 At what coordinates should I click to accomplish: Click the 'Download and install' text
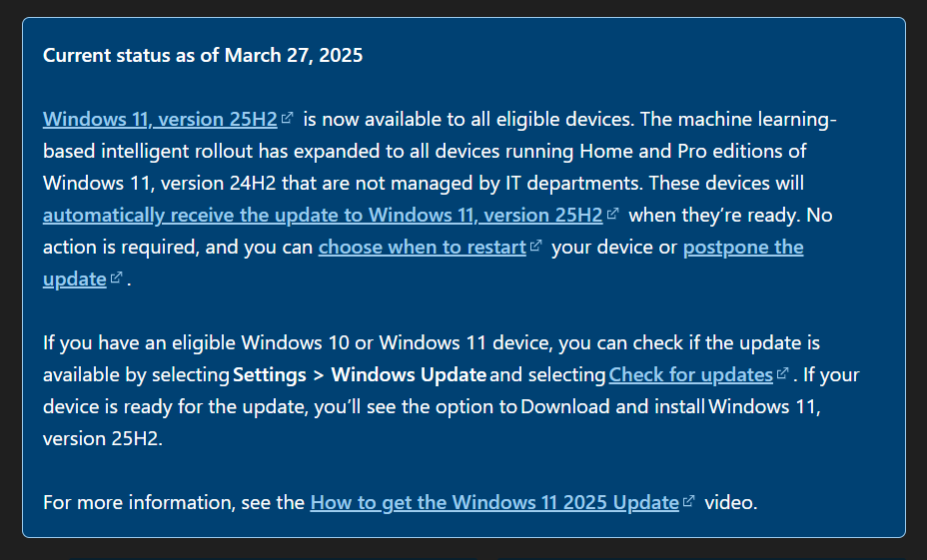coord(613,407)
